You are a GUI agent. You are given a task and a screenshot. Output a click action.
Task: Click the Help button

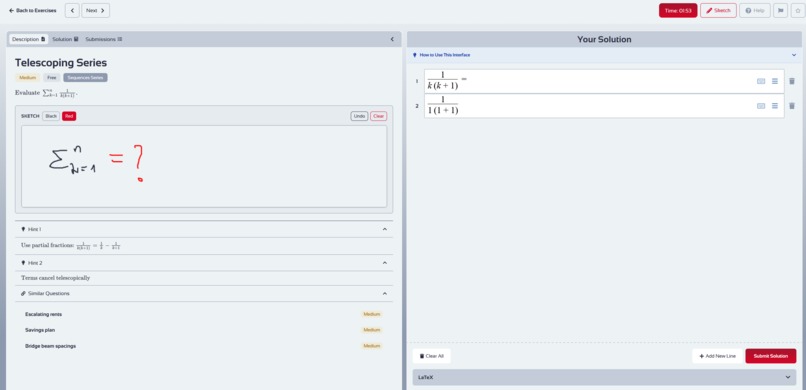tap(755, 10)
